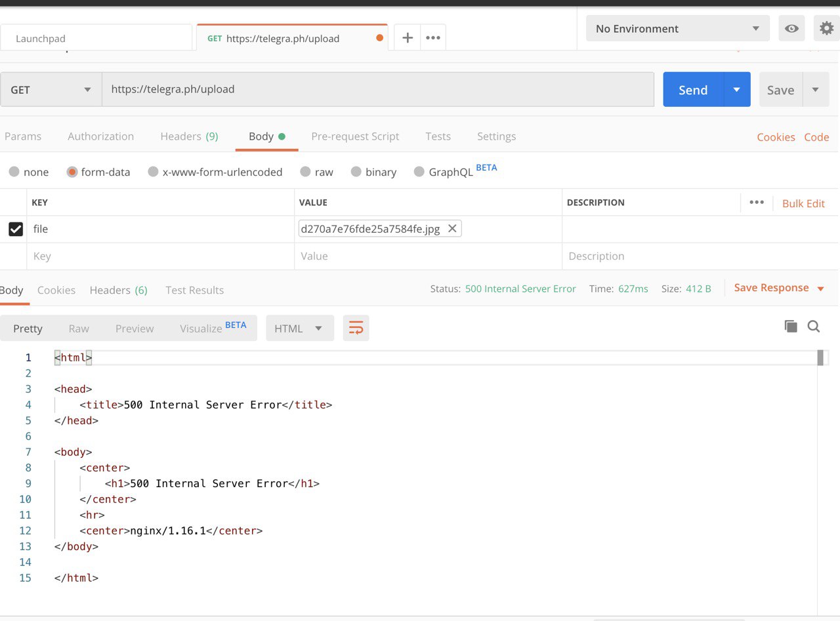Open environment quick look eye icon
This screenshot has height=621, width=840.
pos(792,29)
